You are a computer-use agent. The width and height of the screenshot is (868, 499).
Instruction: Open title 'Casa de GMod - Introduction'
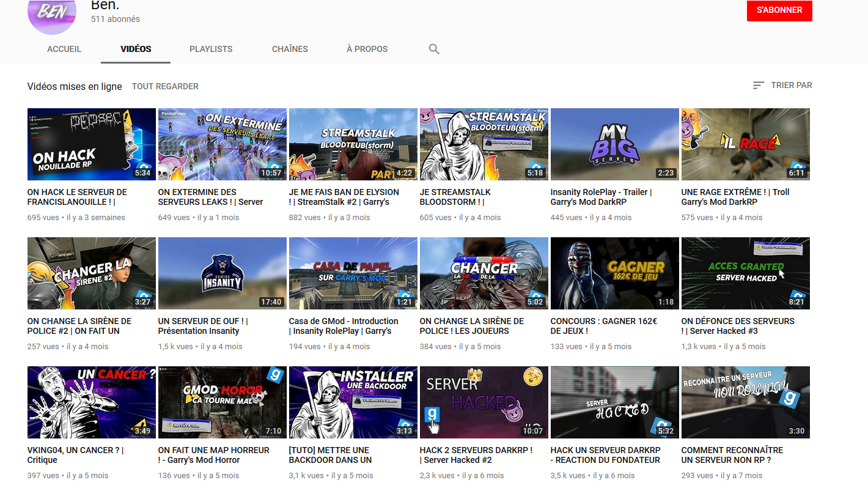pyautogui.click(x=344, y=326)
